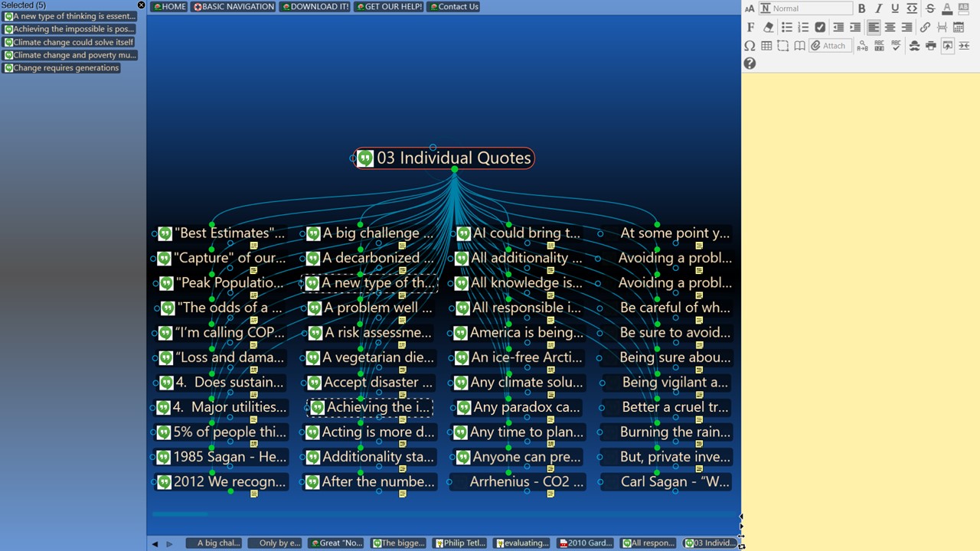Toggle left text alignment
The image size is (980, 551).
(x=873, y=27)
